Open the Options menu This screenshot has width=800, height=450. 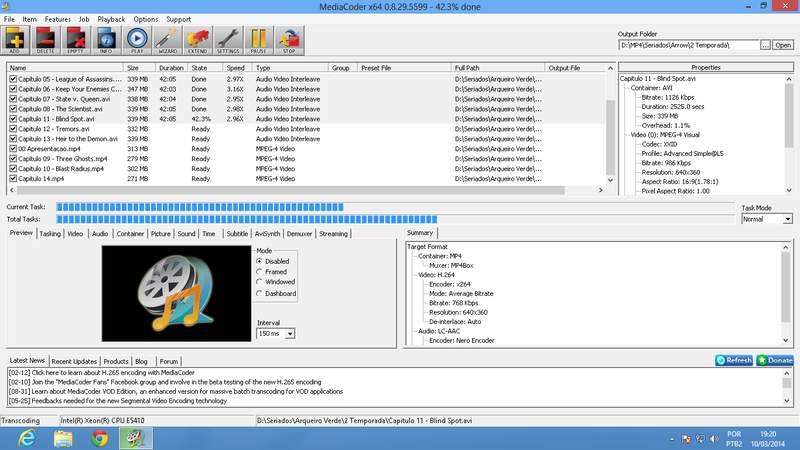[146, 19]
